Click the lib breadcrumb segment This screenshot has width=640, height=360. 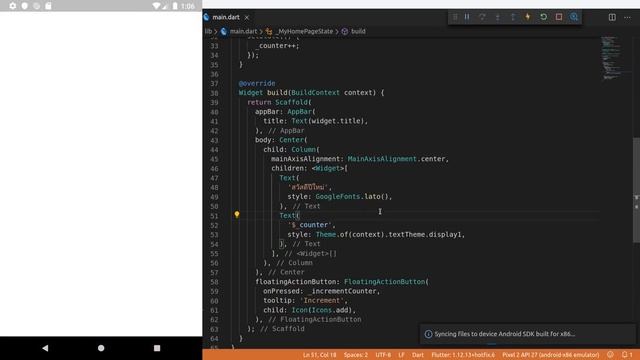(208, 31)
